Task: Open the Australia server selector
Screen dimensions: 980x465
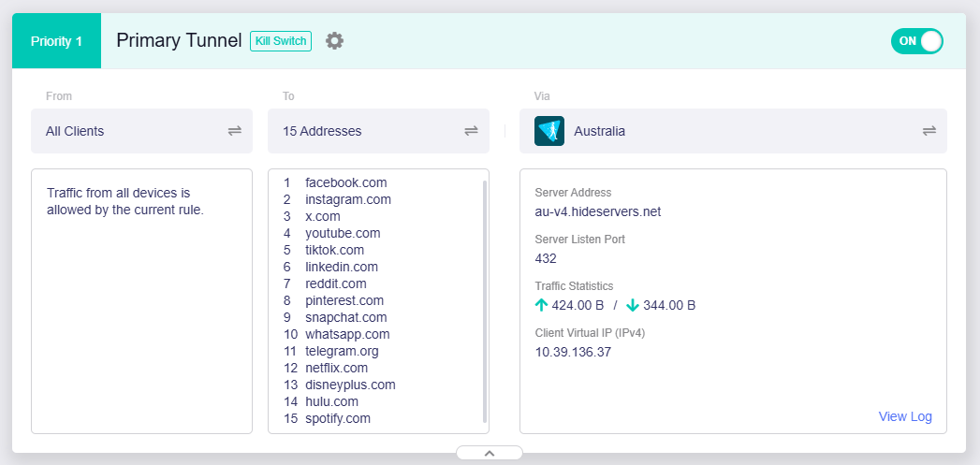Action: pyautogui.click(x=730, y=131)
